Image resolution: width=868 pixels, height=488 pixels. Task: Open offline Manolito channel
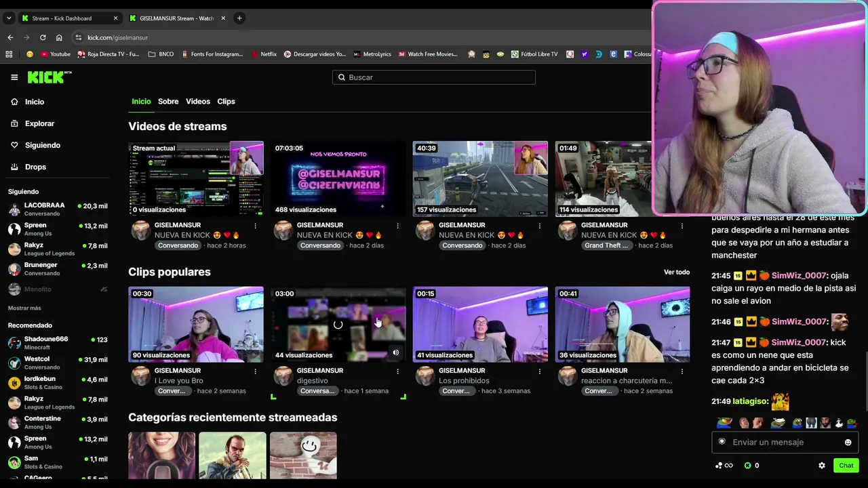pos(58,289)
